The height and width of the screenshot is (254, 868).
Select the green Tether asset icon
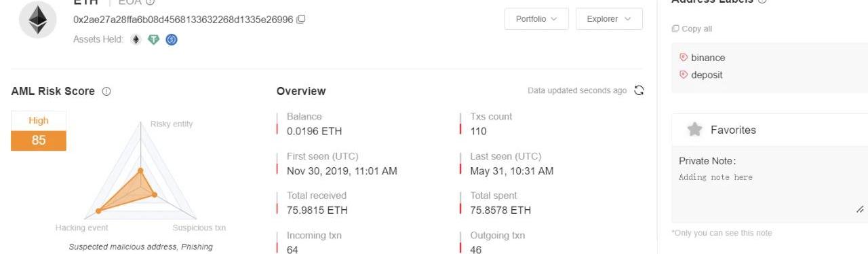[x=154, y=39]
